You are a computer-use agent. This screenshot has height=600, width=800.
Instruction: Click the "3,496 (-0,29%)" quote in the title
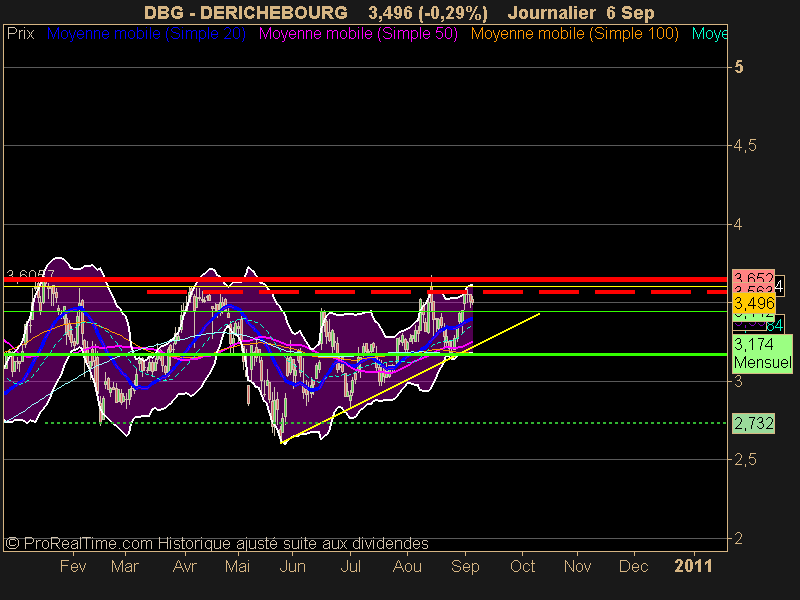[428, 13]
